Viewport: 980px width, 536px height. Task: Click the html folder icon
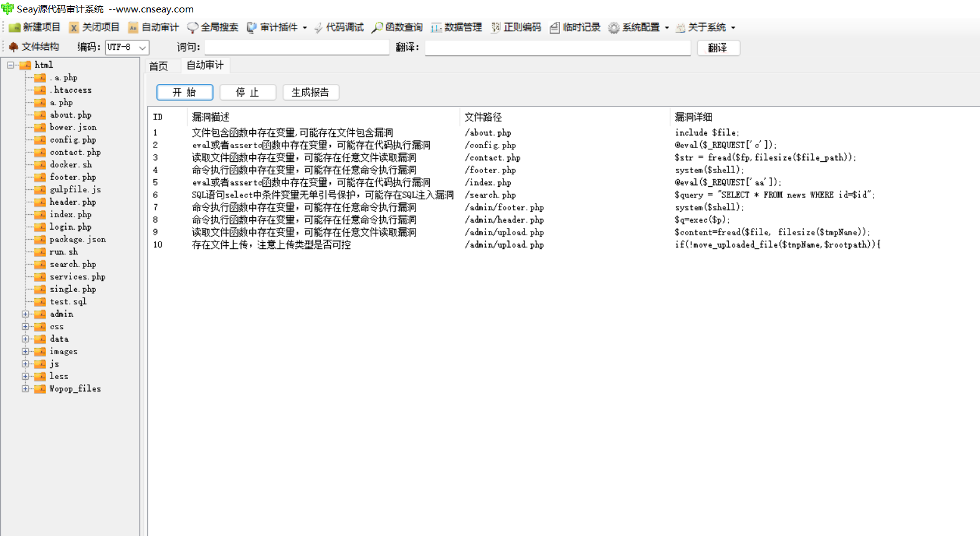(x=25, y=65)
